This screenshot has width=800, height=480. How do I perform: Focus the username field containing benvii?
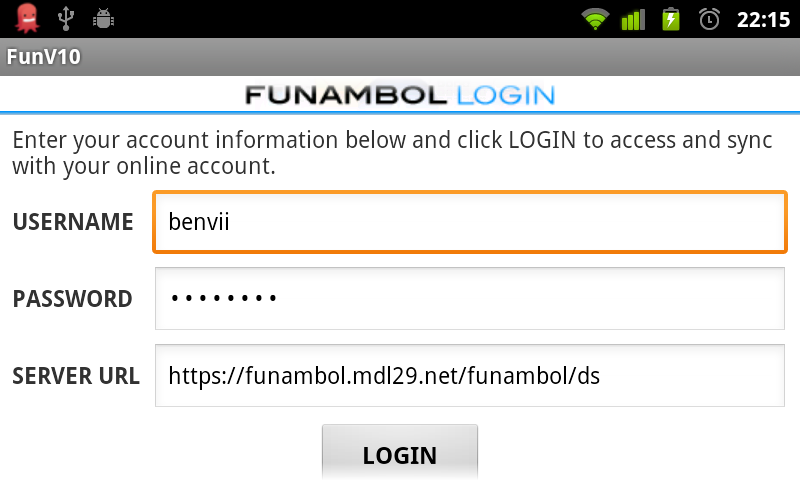click(x=470, y=222)
